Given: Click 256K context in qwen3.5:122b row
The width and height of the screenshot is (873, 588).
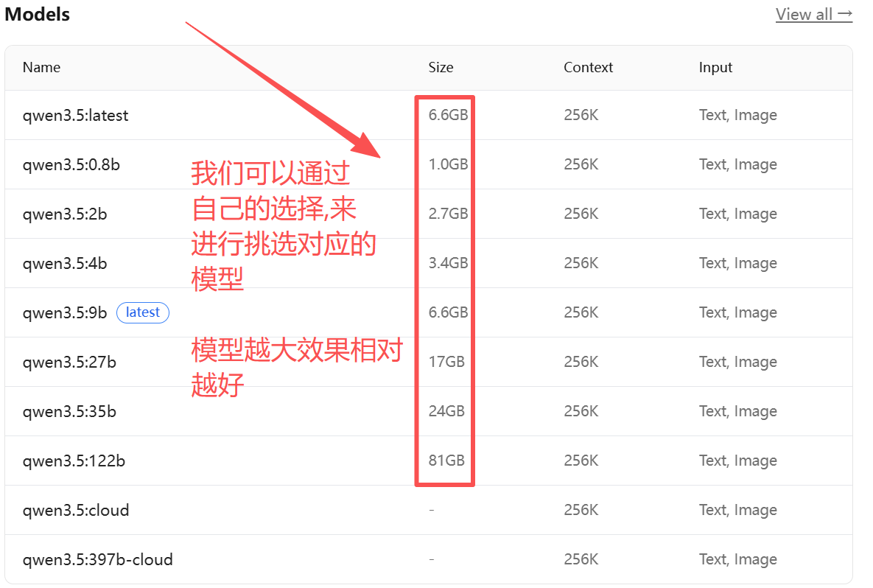Looking at the screenshot, I should coord(581,461).
